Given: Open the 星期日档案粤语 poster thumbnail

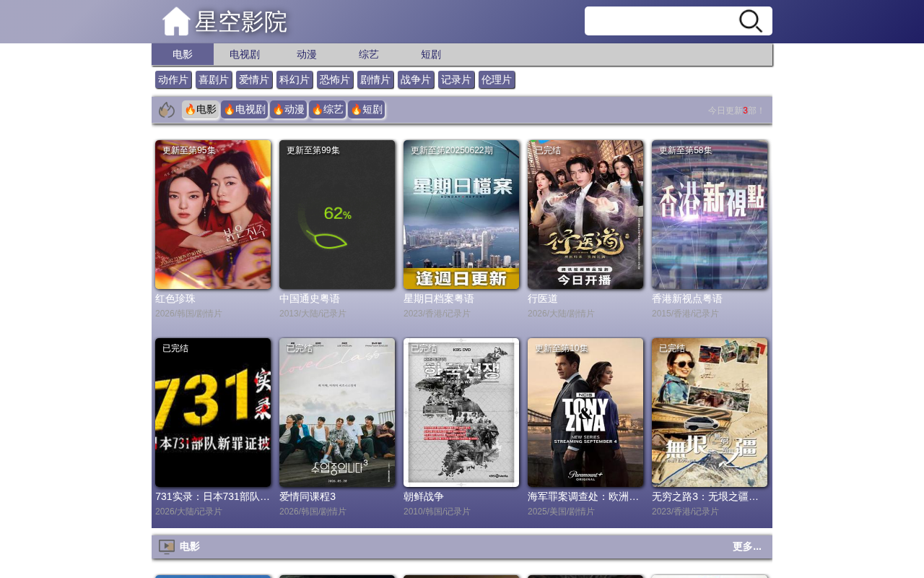Looking at the screenshot, I should point(461,215).
